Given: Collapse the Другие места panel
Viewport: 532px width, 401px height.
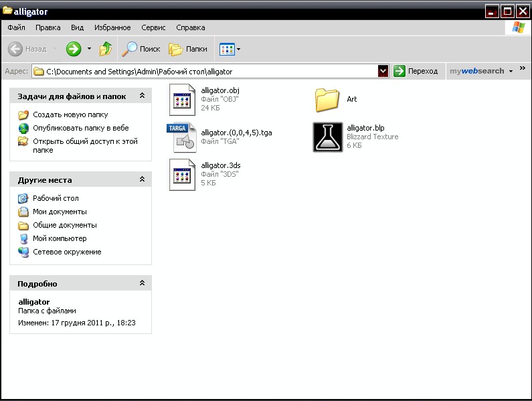Looking at the screenshot, I should pos(142,179).
